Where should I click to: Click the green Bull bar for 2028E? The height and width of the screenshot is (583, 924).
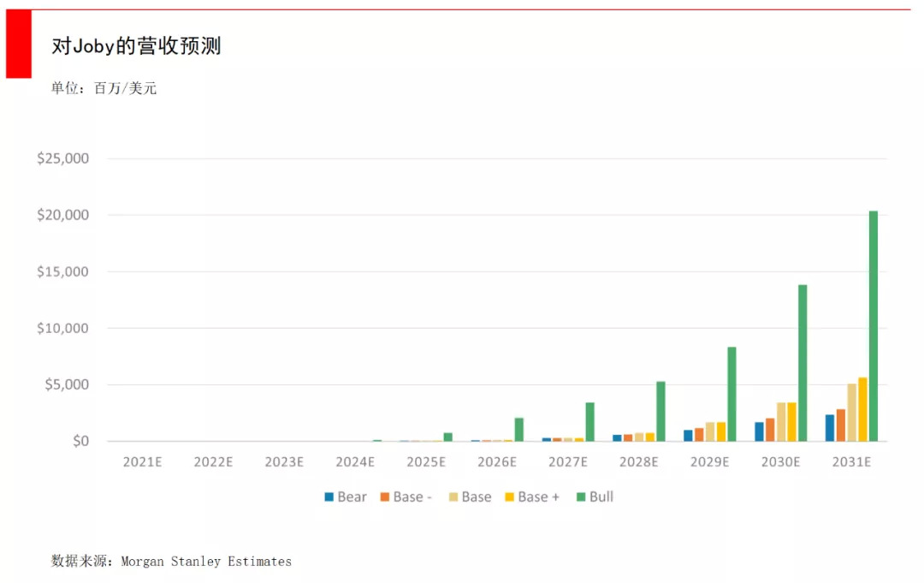point(660,412)
